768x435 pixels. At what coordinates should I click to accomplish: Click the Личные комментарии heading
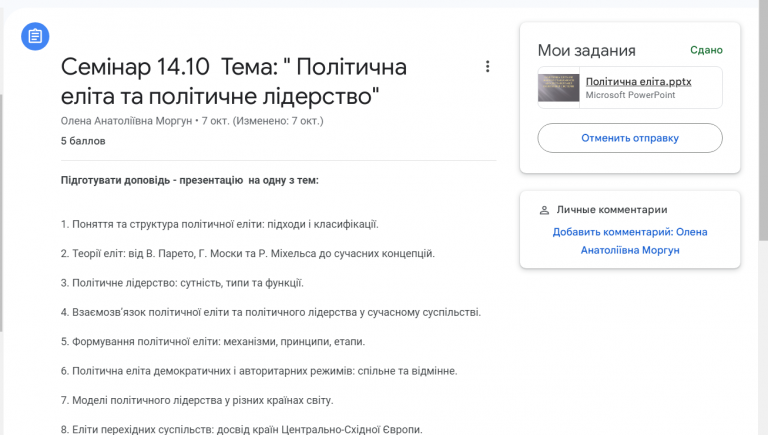click(x=612, y=210)
